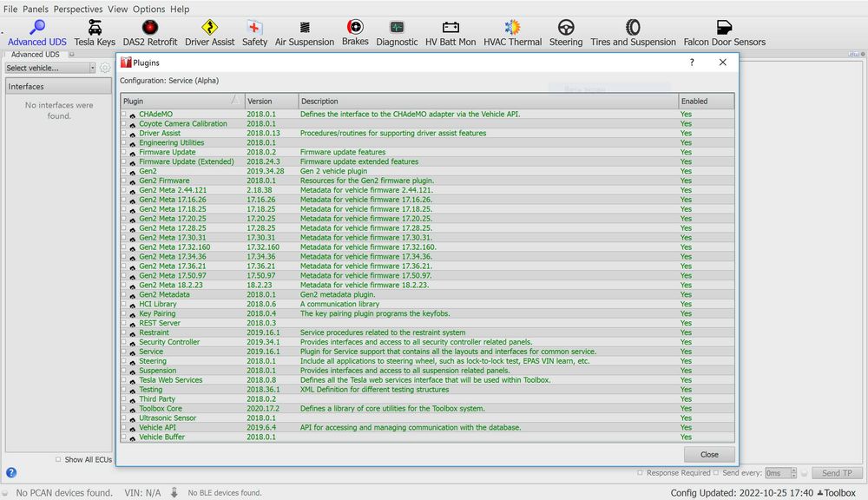868x500 pixels.
Task: Select the DAS2 Retrofit toolbar icon
Action: pyautogui.click(x=150, y=33)
